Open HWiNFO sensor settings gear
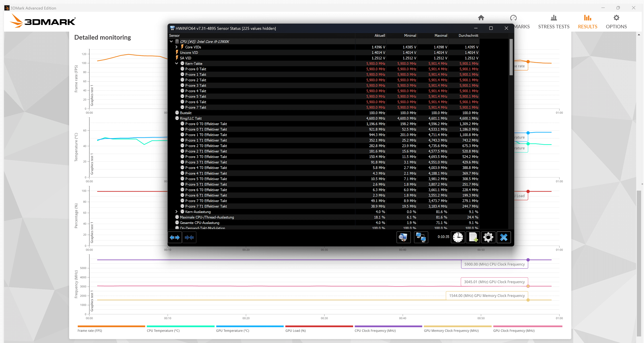Image resolution: width=644 pixels, height=343 pixels. 488,237
